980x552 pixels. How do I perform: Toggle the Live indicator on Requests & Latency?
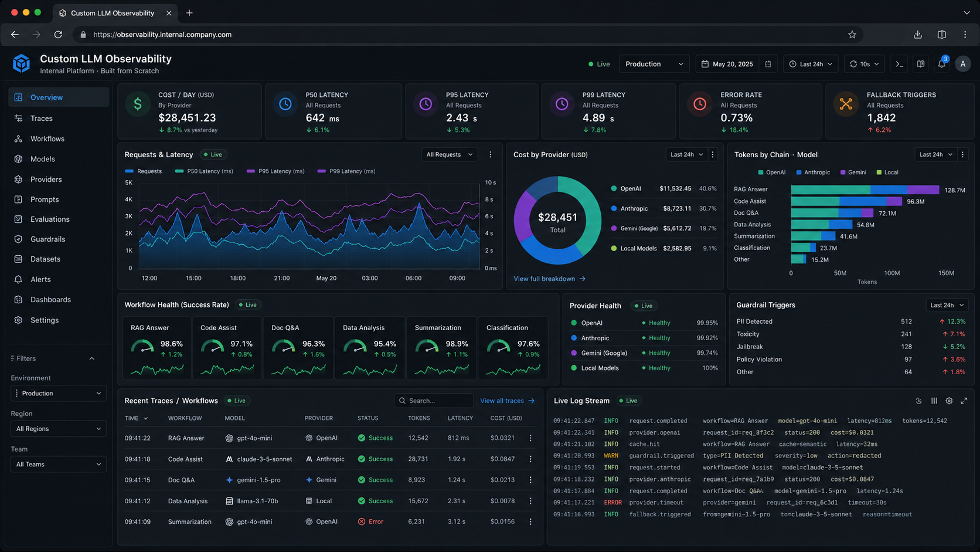click(x=213, y=154)
